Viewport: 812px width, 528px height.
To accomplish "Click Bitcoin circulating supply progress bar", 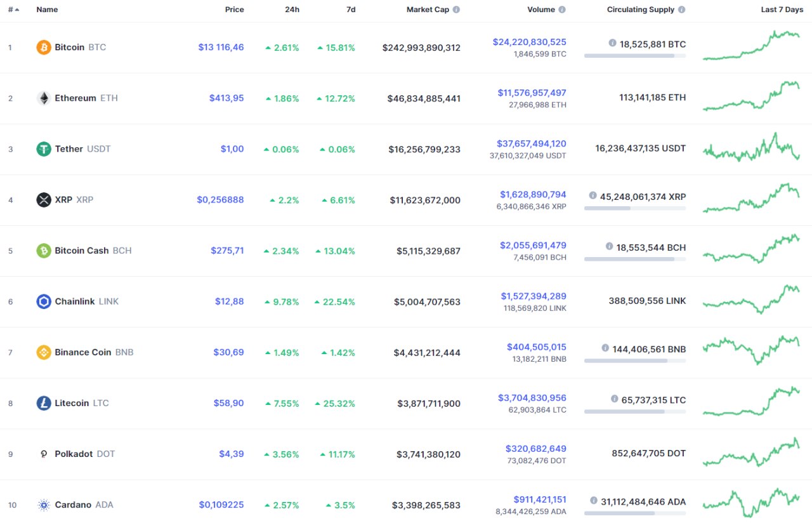I will 635,56.
